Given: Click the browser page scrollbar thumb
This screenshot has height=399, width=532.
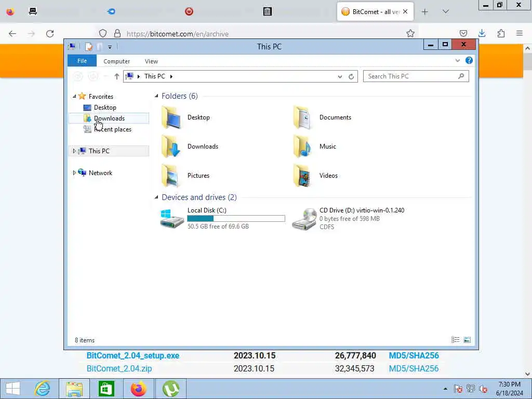Looking at the screenshot, I should pos(528,61).
